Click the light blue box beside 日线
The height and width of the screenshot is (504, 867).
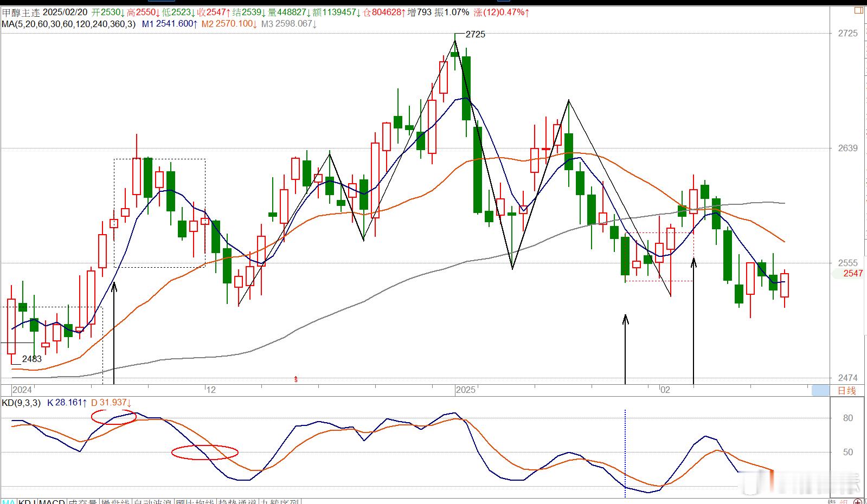click(x=820, y=390)
